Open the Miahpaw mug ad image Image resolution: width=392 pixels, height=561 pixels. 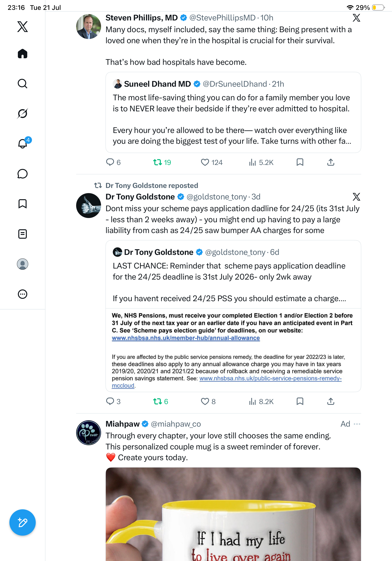coord(233,514)
